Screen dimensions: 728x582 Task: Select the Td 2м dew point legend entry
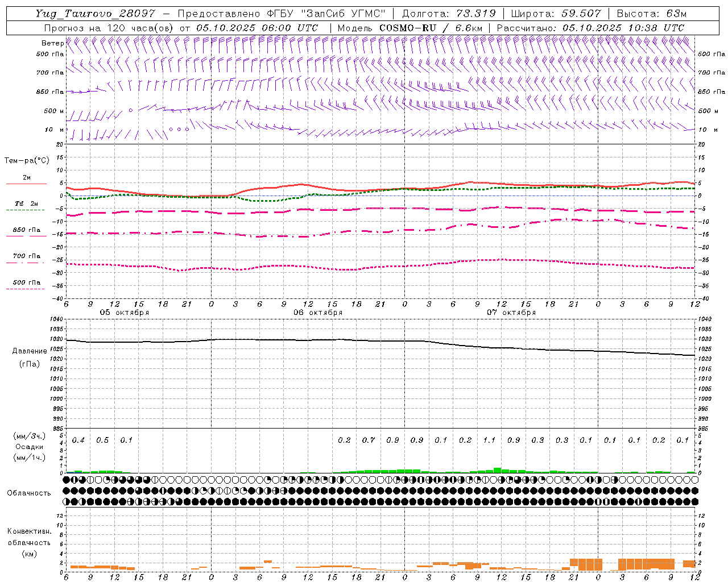[x=27, y=203]
